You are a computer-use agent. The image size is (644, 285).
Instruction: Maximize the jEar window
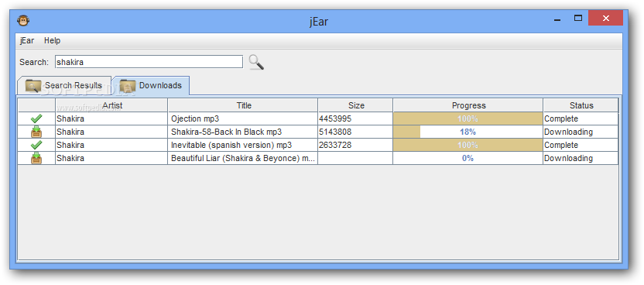[578, 18]
